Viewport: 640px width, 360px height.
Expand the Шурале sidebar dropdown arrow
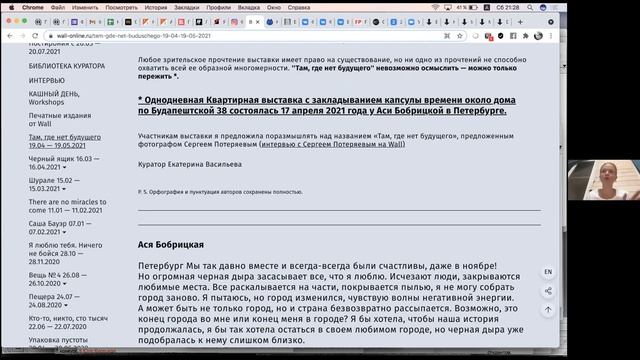click(64, 189)
